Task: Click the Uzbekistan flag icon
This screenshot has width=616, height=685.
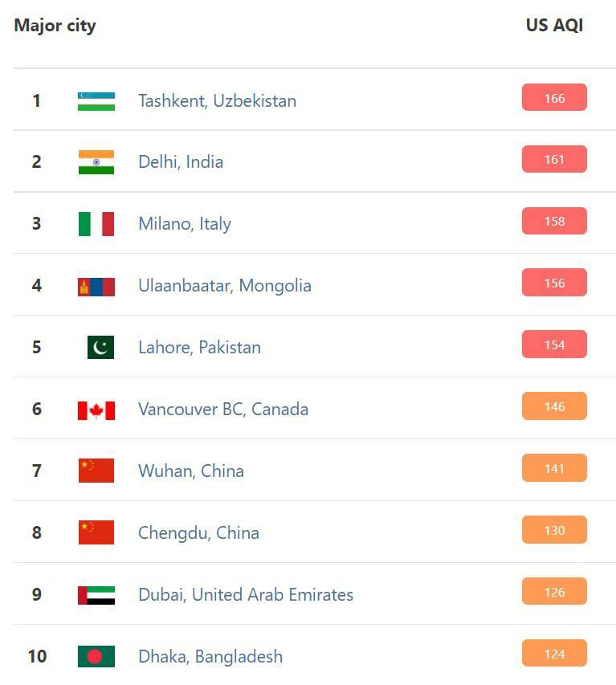Action: coord(96,101)
